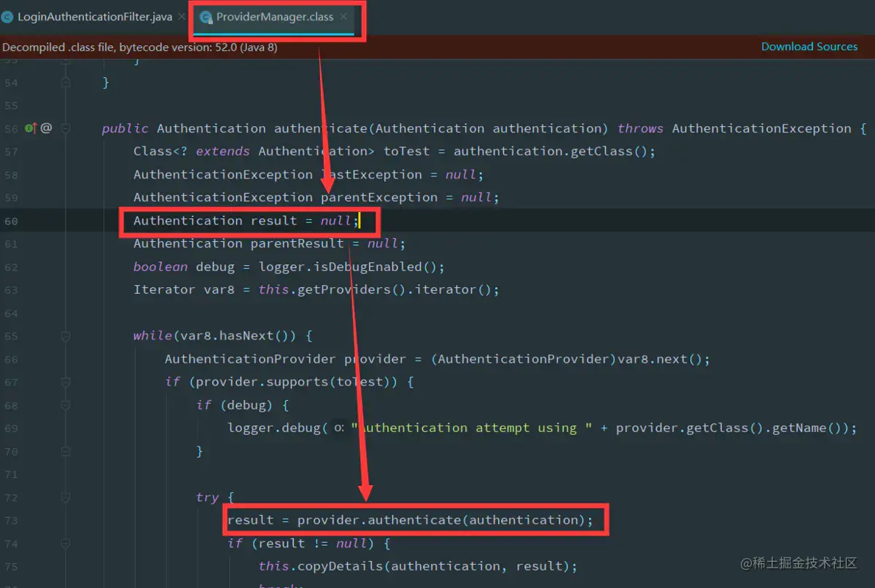Click the 'while' keyword on line 65
875x588 pixels.
[152, 336]
